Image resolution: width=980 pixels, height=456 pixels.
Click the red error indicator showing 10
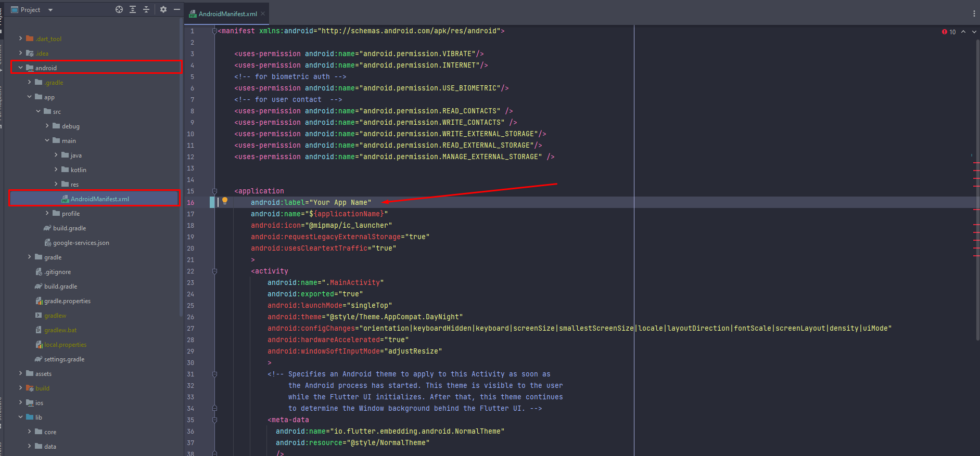(949, 32)
